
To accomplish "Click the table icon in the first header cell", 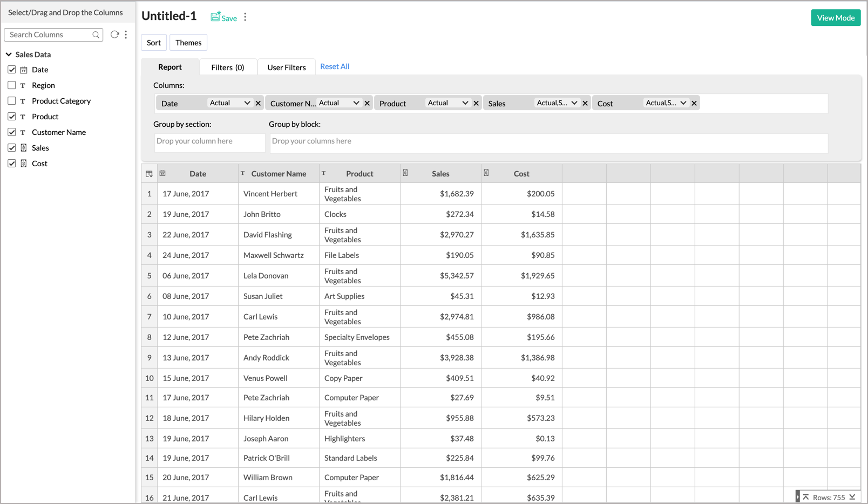I will 149,173.
